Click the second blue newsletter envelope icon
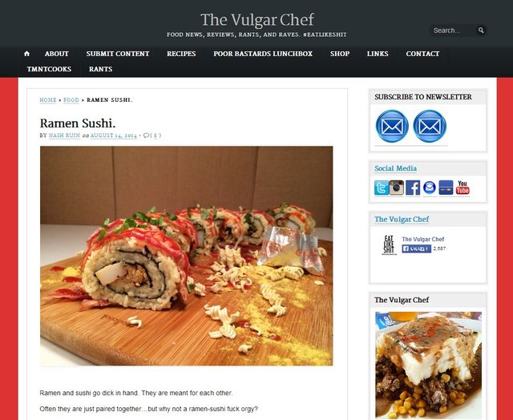The height and width of the screenshot is (420, 513). click(430, 127)
